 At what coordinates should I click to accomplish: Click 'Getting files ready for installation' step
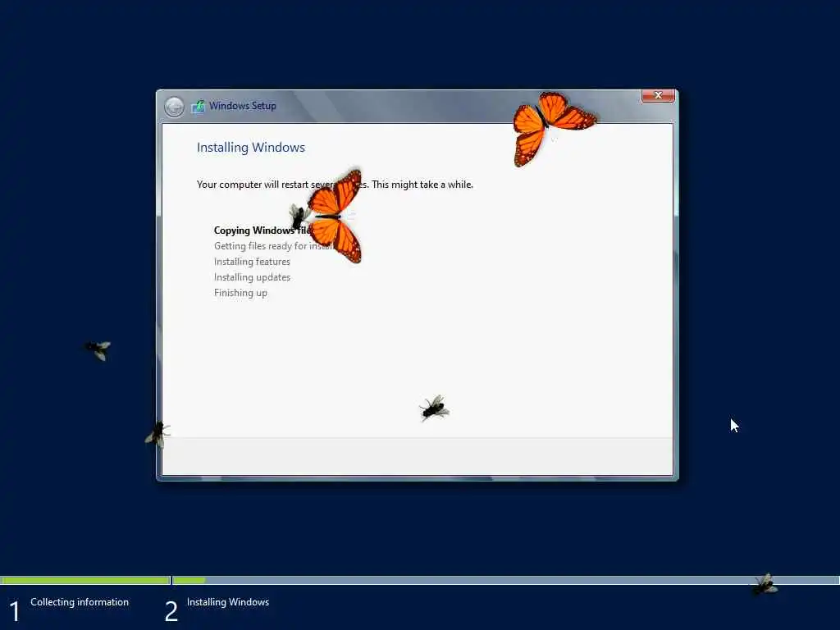coord(274,246)
